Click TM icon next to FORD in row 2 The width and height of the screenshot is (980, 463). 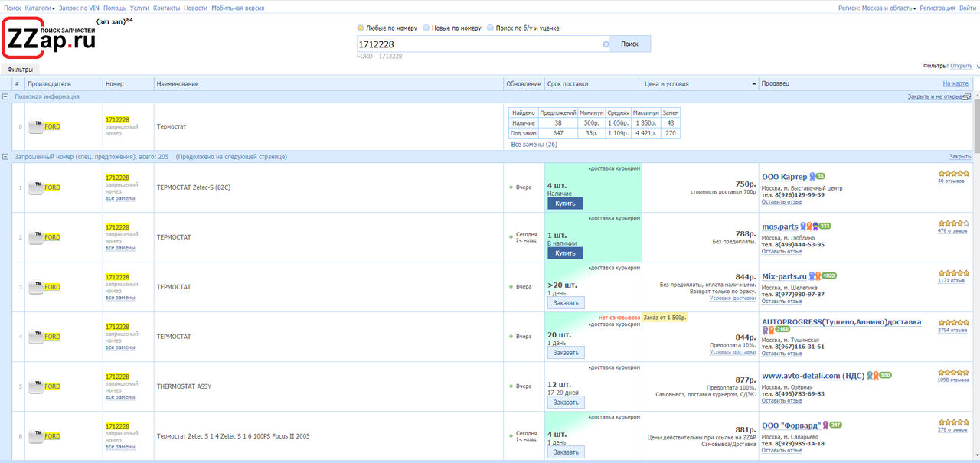(35, 237)
